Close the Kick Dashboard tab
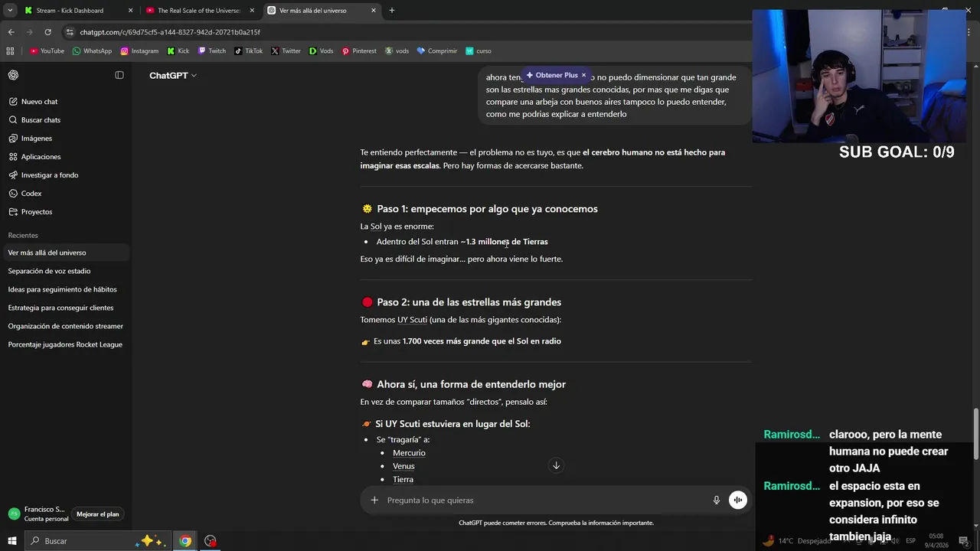The height and width of the screenshot is (551, 980). (130, 11)
